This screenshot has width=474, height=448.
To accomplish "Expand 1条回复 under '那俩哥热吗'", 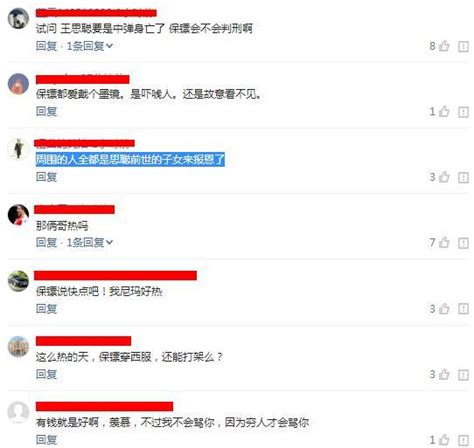I will point(90,242).
